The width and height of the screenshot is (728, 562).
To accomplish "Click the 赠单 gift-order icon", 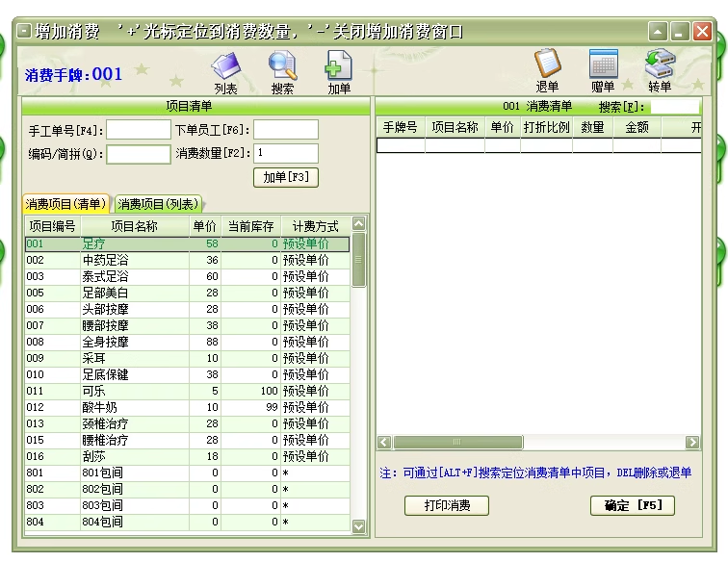I will pyautogui.click(x=603, y=71).
